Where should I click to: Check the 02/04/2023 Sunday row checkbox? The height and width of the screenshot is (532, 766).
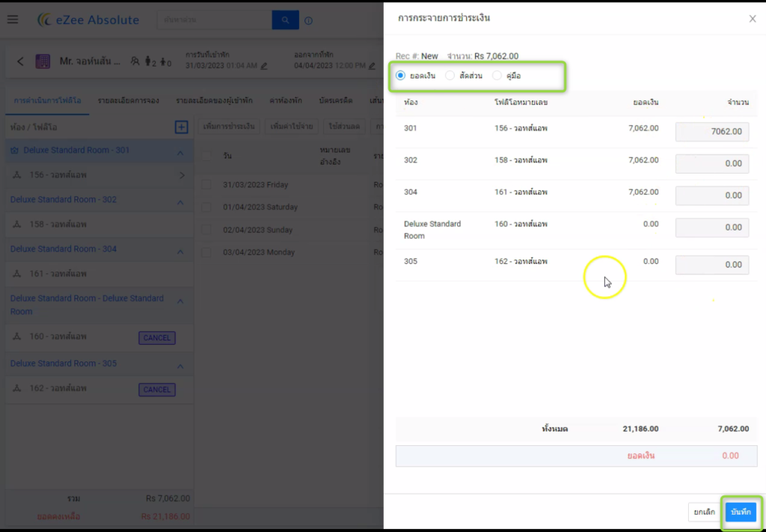click(206, 230)
